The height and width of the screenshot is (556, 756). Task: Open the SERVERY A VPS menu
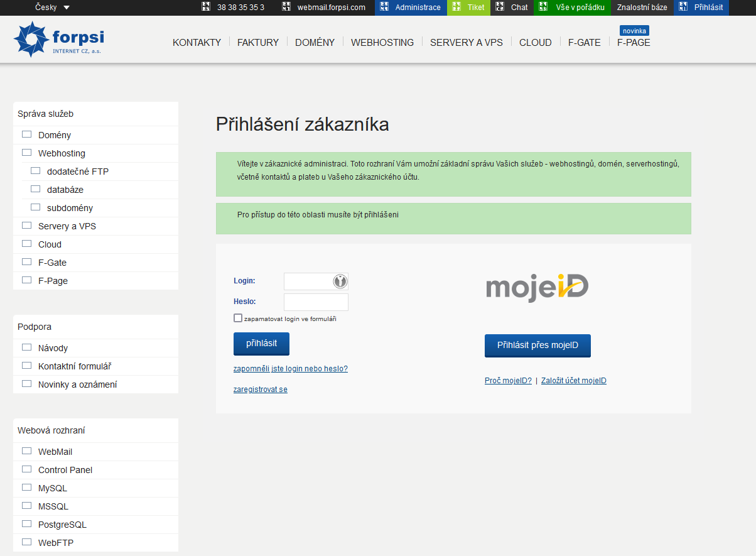pos(467,43)
